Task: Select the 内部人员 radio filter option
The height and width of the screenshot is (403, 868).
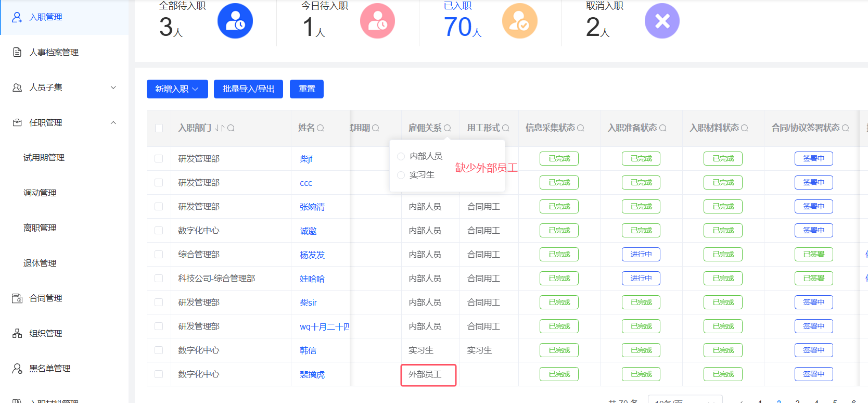Action: click(401, 156)
